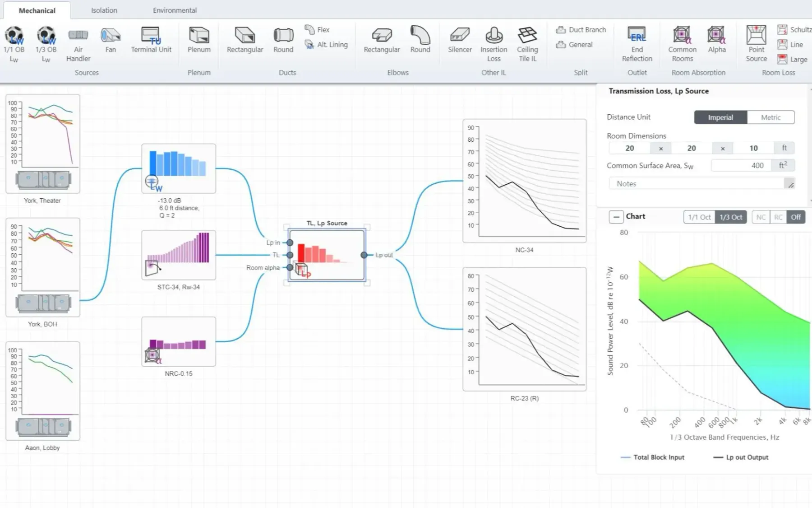
Task: Add an End Reflection outlet
Action: pos(637,44)
